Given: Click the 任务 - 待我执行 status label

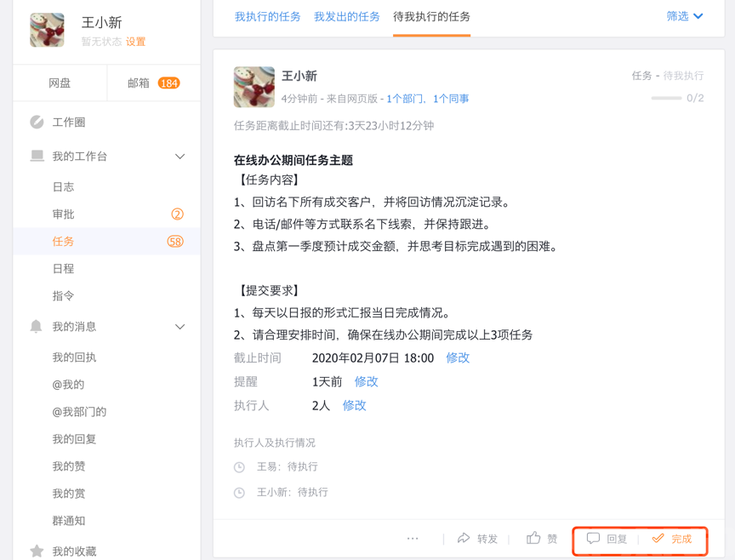Looking at the screenshot, I should pyautogui.click(x=668, y=76).
